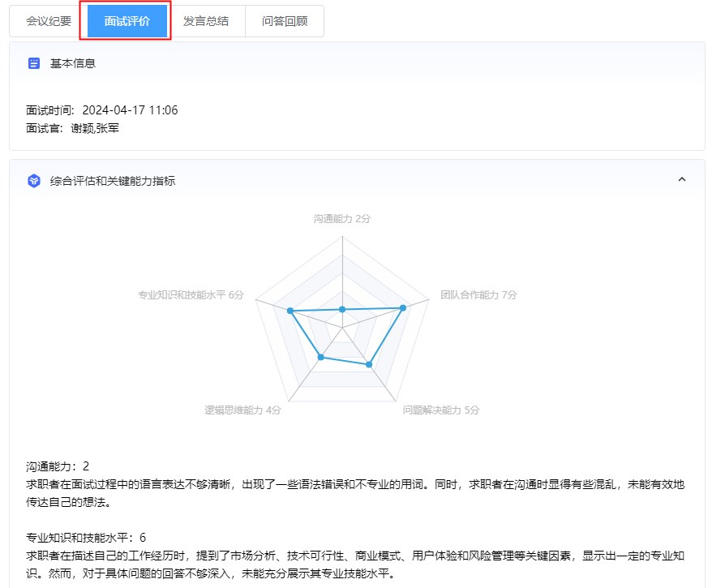The image size is (708, 588).
Task: Click the 逻辑思维能力 radar data point
Action: point(321,357)
